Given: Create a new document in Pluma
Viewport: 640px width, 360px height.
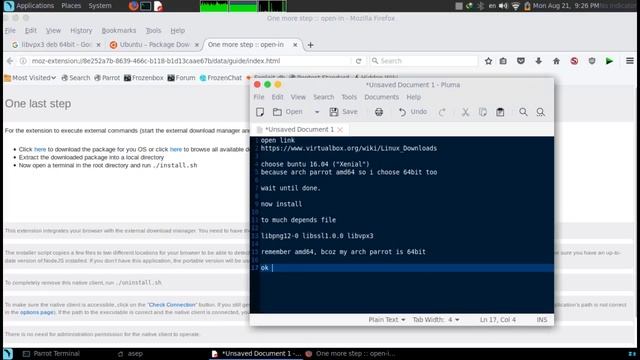Looking at the screenshot, I should [x=260, y=112].
